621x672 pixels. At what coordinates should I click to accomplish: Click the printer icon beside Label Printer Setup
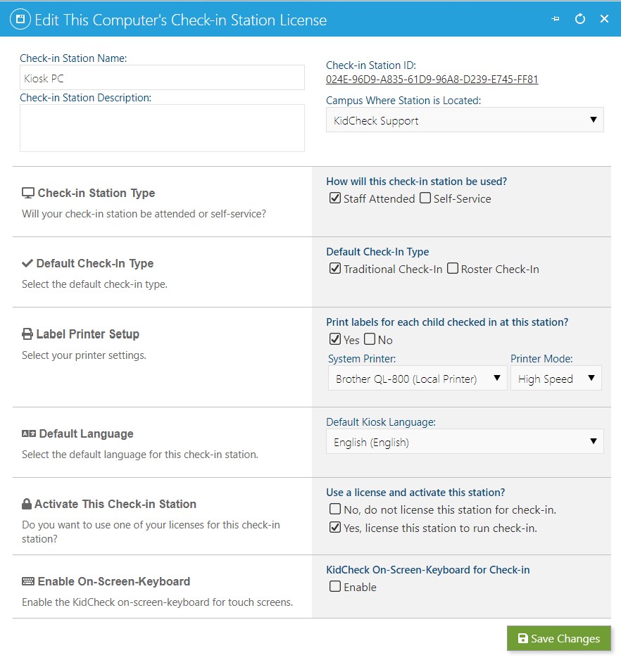(27, 334)
